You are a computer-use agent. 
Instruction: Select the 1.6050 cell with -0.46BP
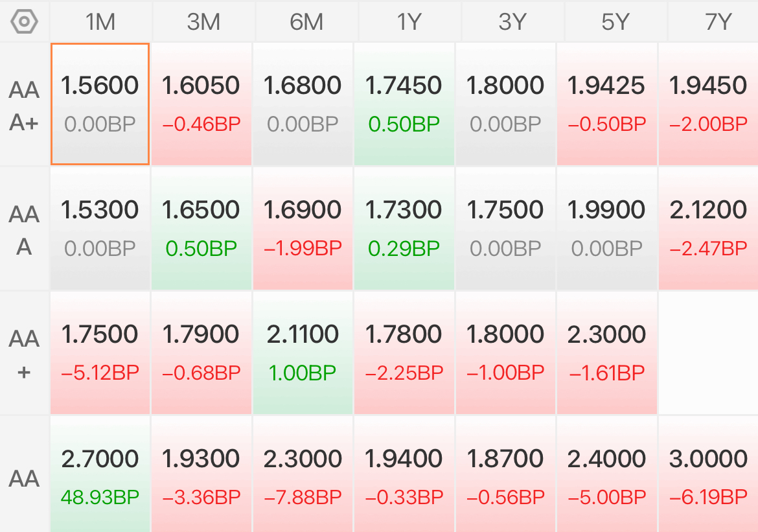(201, 104)
